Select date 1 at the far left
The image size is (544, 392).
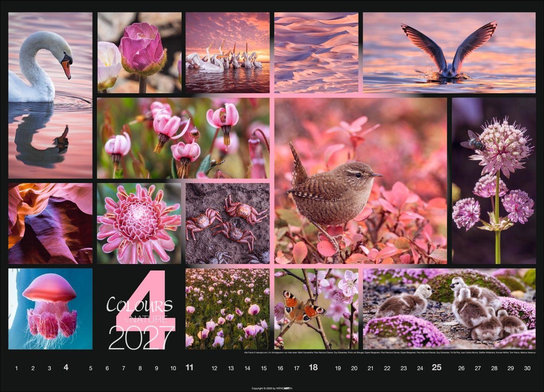[16, 368]
